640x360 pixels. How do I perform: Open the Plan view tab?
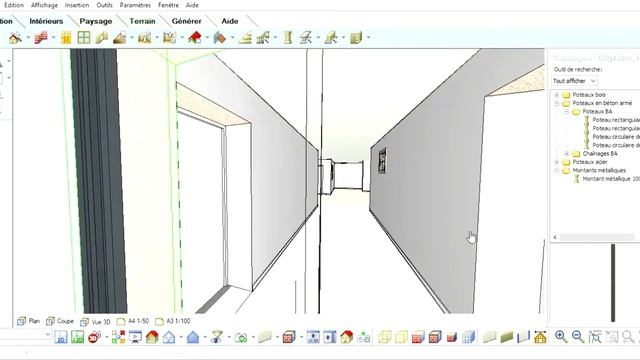click(29, 321)
